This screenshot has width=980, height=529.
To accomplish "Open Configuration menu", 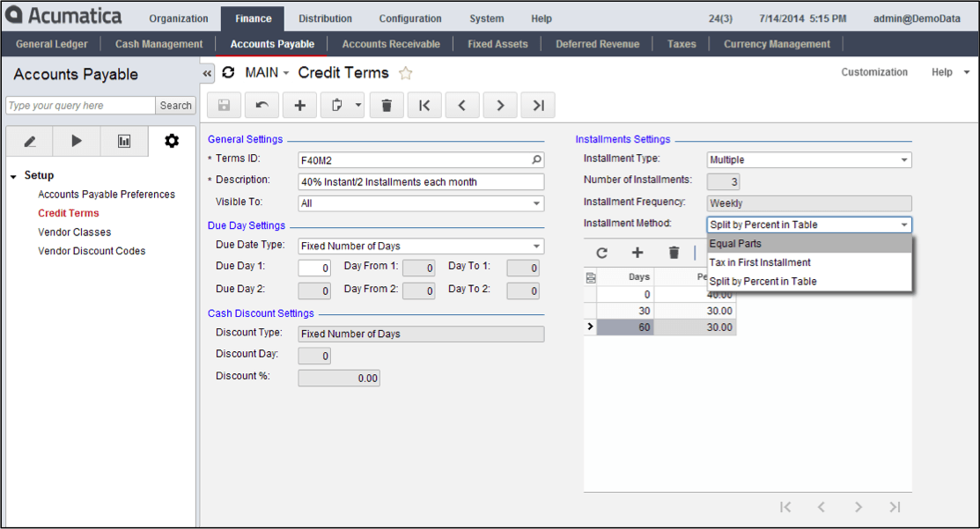I will [410, 18].
